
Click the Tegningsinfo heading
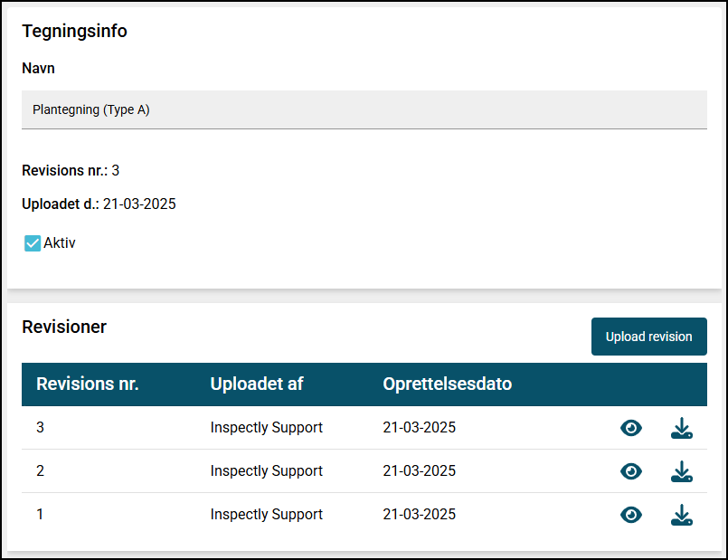74,31
